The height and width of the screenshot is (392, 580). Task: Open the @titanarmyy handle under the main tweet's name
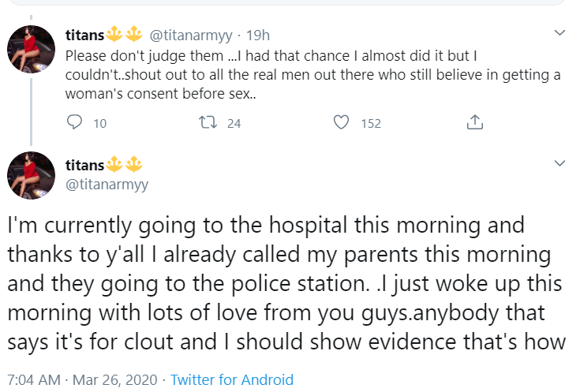[106, 184]
